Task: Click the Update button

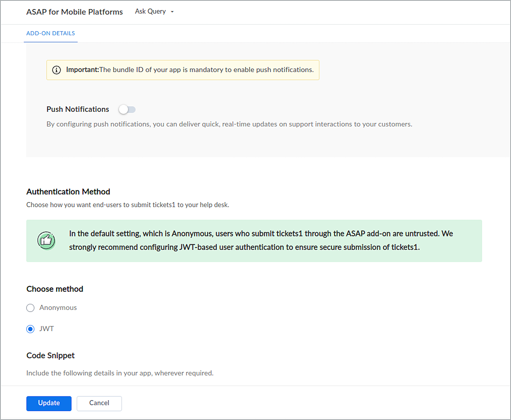Action: [49, 403]
